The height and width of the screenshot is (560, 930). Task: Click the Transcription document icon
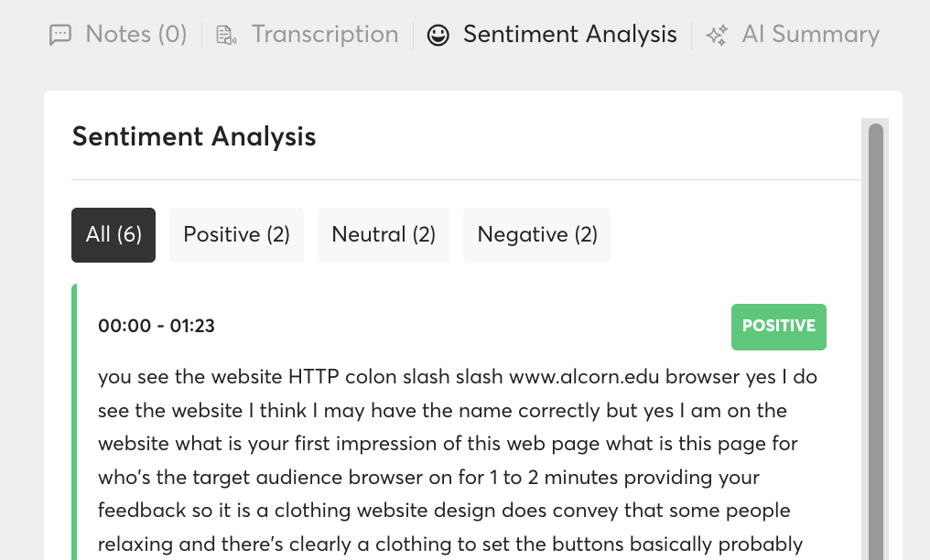[225, 36]
